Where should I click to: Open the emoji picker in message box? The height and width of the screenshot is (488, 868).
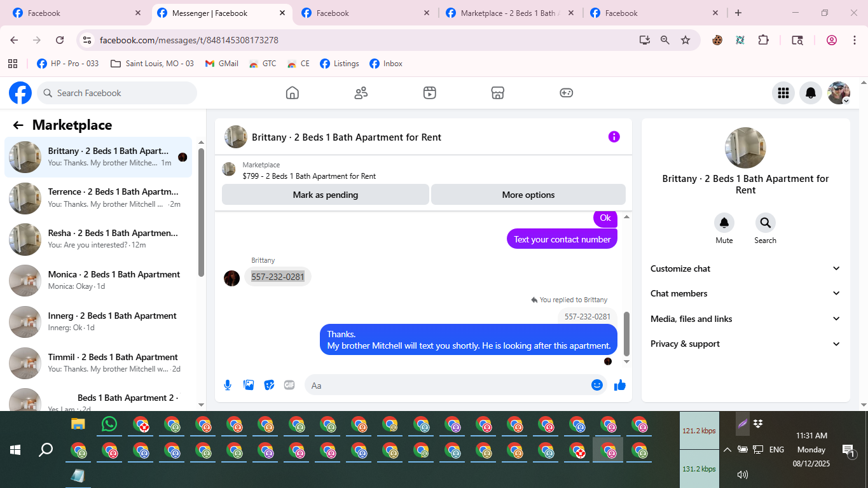pyautogui.click(x=597, y=385)
